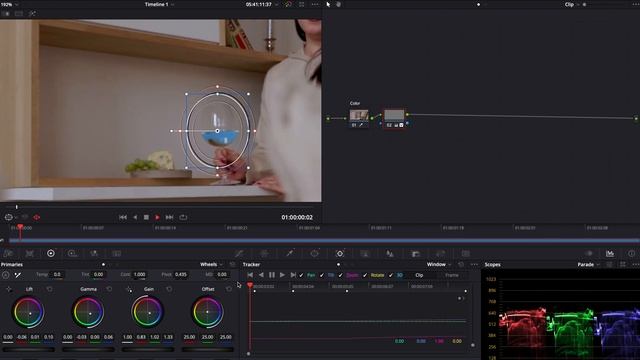
Task: Jump to last frame in viewer transport
Action: coord(169,217)
